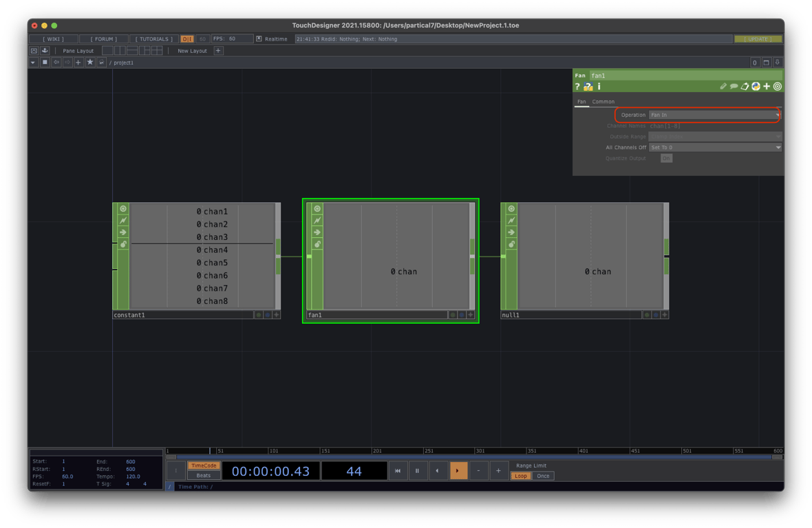Open the FORUM link
812x528 pixels.
pos(104,38)
